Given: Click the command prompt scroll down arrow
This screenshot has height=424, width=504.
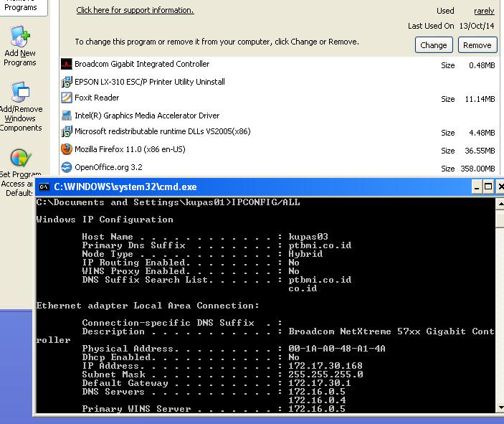Looking at the screenshot, I should (500, 408).
